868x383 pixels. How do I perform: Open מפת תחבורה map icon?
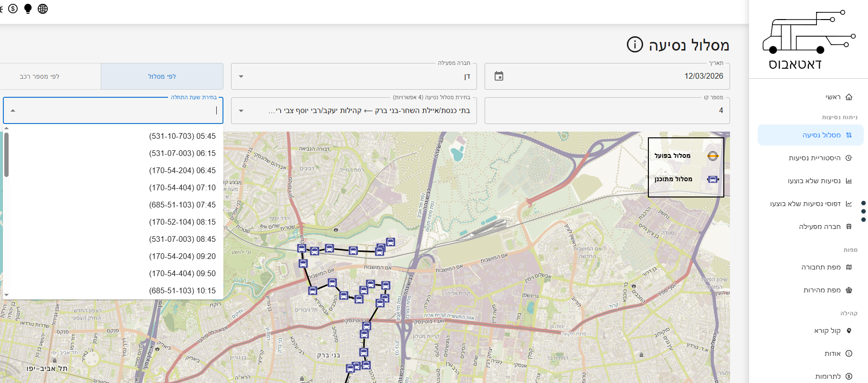click(849, 268)
